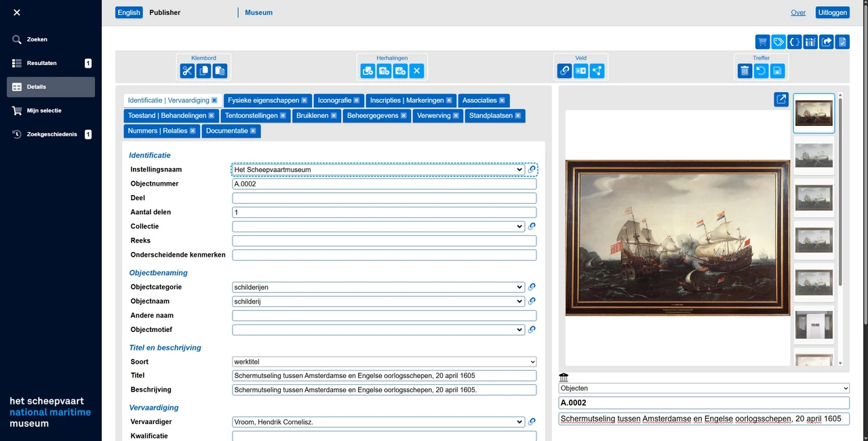Open the Objecten dropdown below the image
This screenshot has width=868, height=441.
click(703, 388)
